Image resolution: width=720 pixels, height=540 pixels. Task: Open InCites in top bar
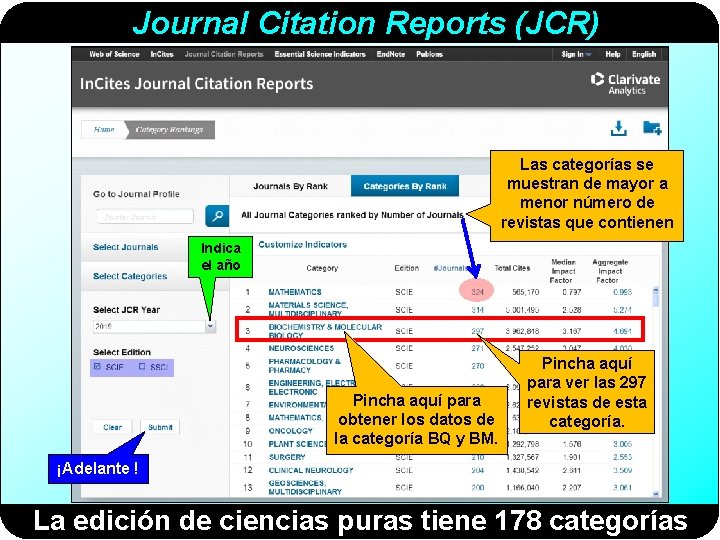[162, 54]
